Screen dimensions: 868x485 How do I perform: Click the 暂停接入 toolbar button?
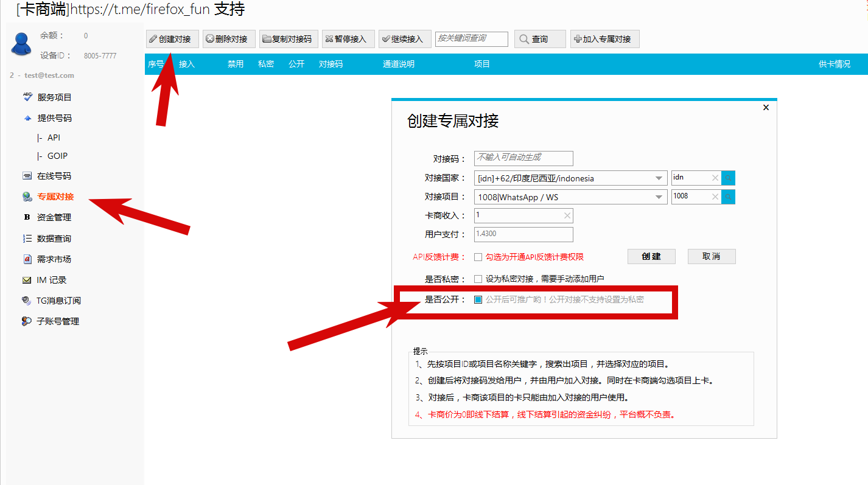348,39
